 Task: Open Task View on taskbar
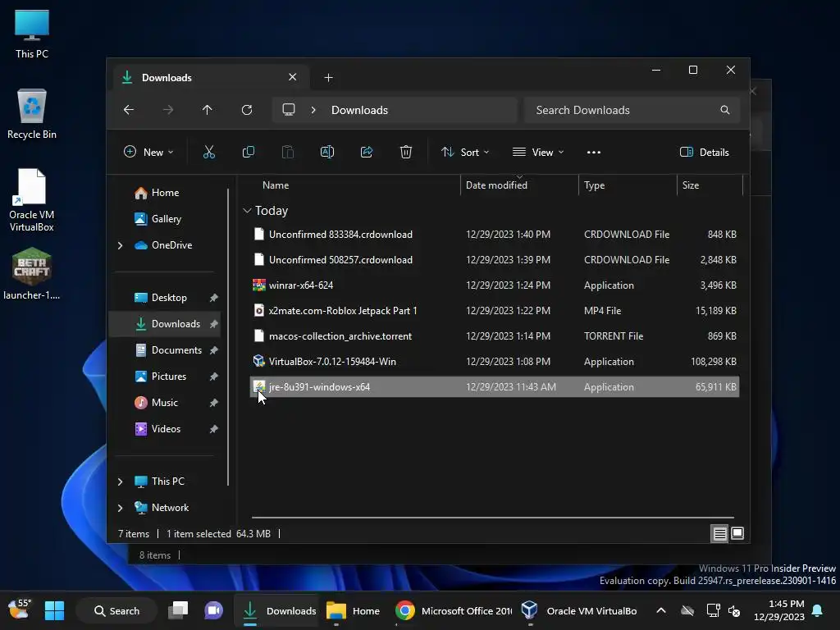pos(178,610)
